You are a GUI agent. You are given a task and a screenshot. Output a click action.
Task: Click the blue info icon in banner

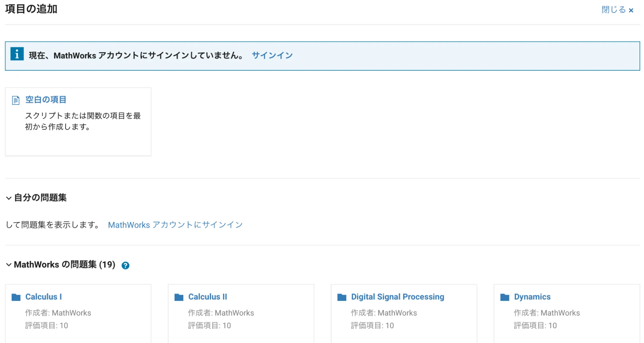click(x=17, y=54)
